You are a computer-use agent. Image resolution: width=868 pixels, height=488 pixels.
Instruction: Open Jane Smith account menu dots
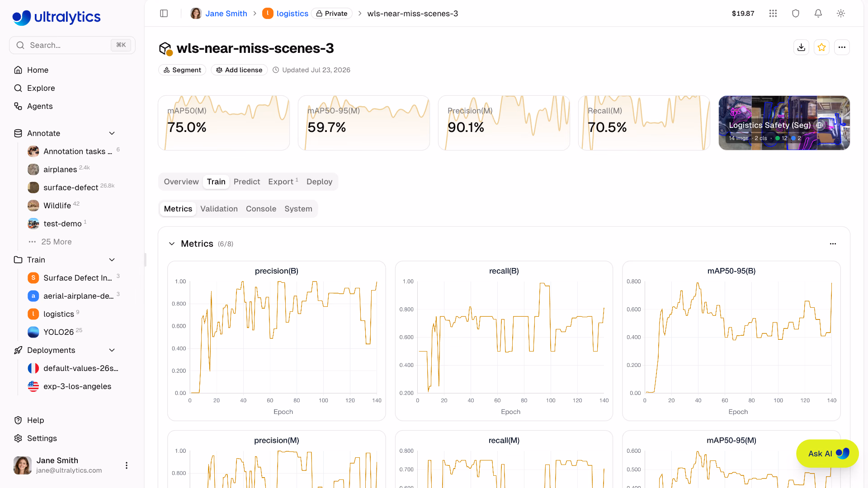(127, 465)
